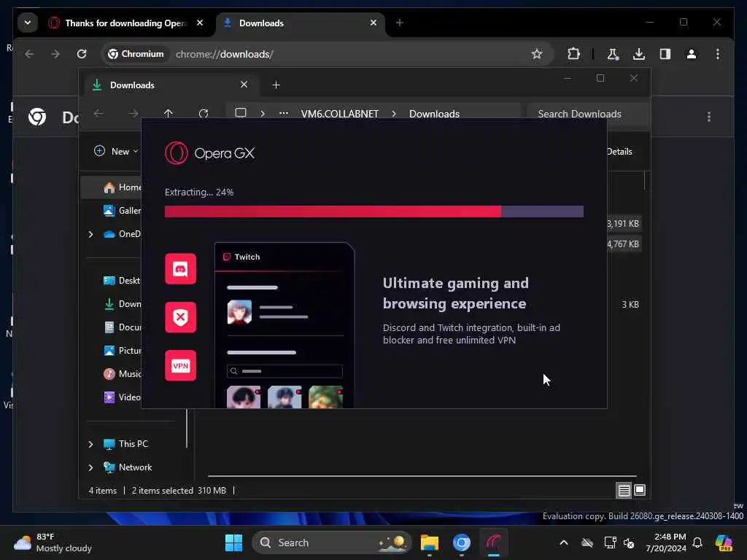Open the Chromium tab search dropdown
Screen dimensions: 747x560
coord(28,23)
